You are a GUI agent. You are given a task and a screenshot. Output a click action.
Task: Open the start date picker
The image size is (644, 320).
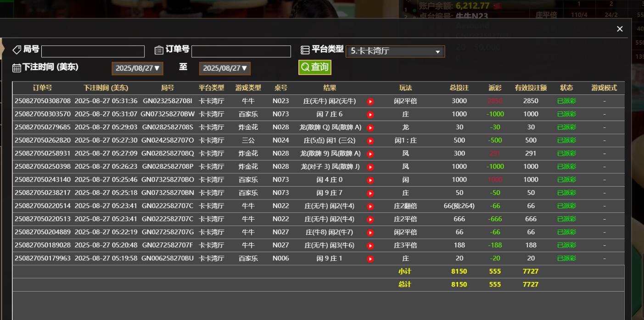137,68
